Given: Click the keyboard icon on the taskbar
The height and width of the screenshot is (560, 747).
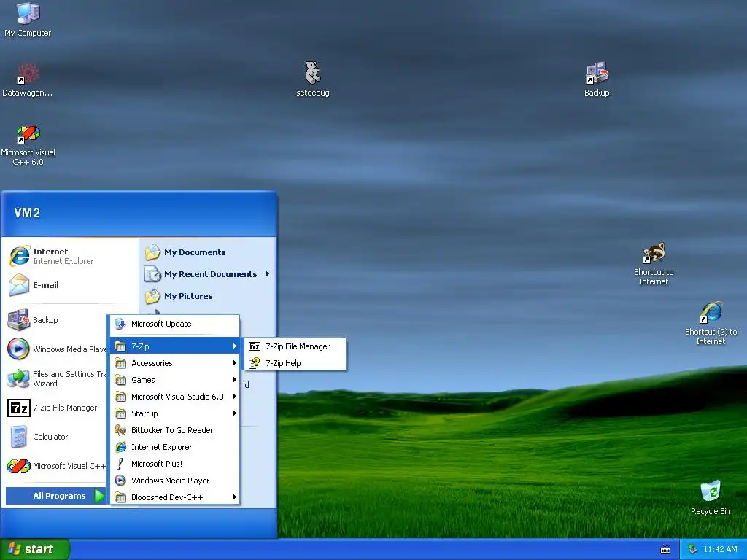Looking at the screenshot, I should click(x=665, y=550).
